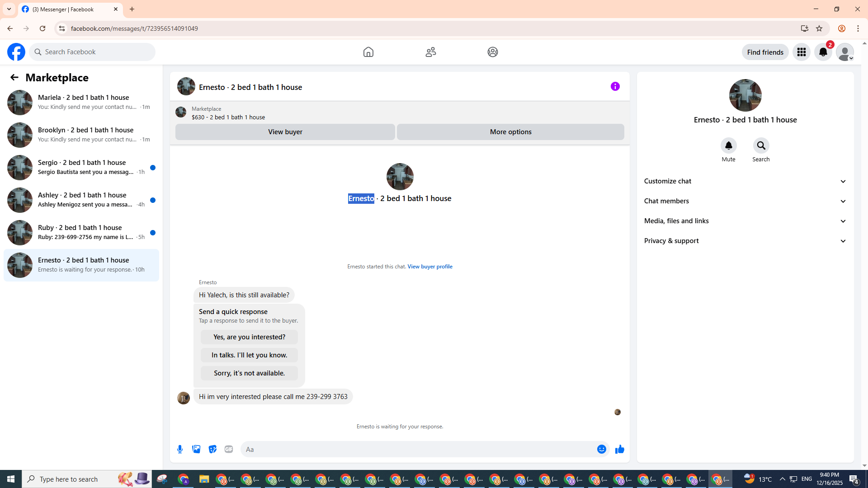868x488 pixels.
Task: Reload the Messenger page
Action: (x=42, y=28)
